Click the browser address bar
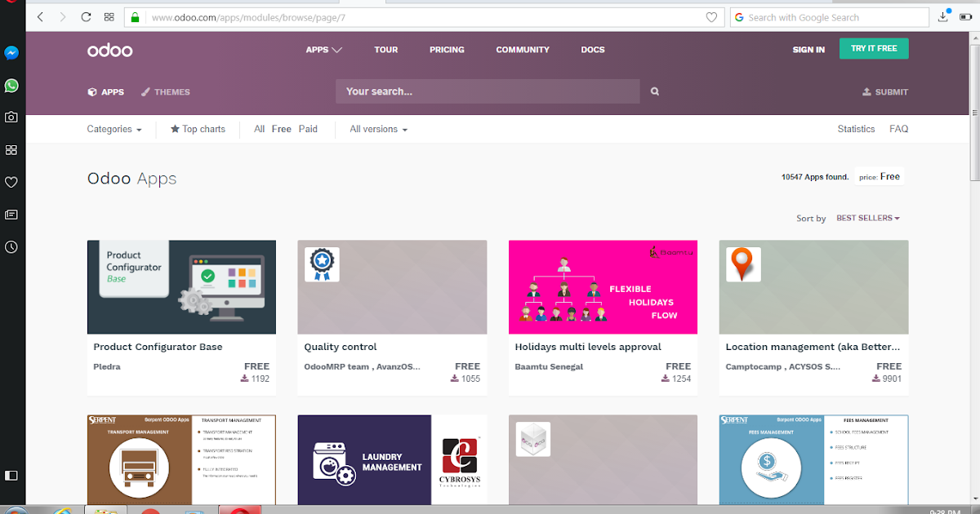The width and height of the screenshot is (980, 514). coord(423,17)
